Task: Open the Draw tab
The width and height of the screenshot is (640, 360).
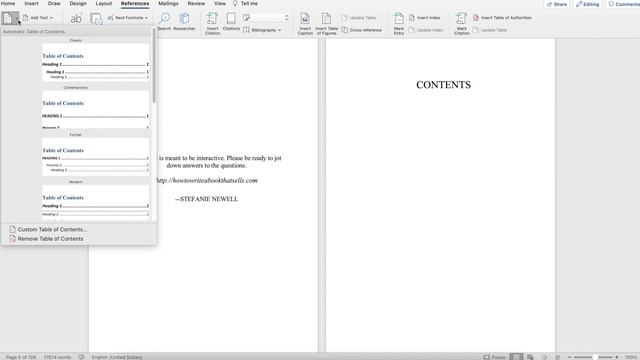Action: (x=54, y=3)
